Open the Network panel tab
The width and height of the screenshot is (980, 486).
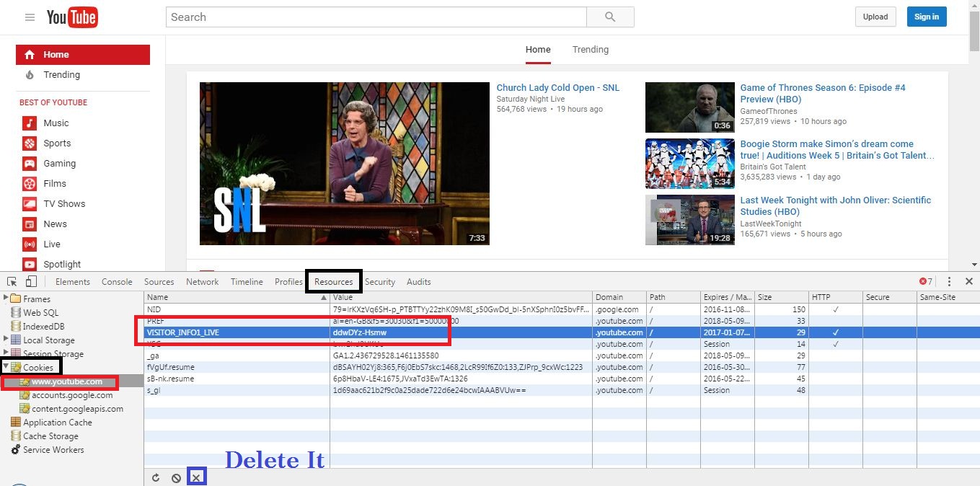point(202,281)
